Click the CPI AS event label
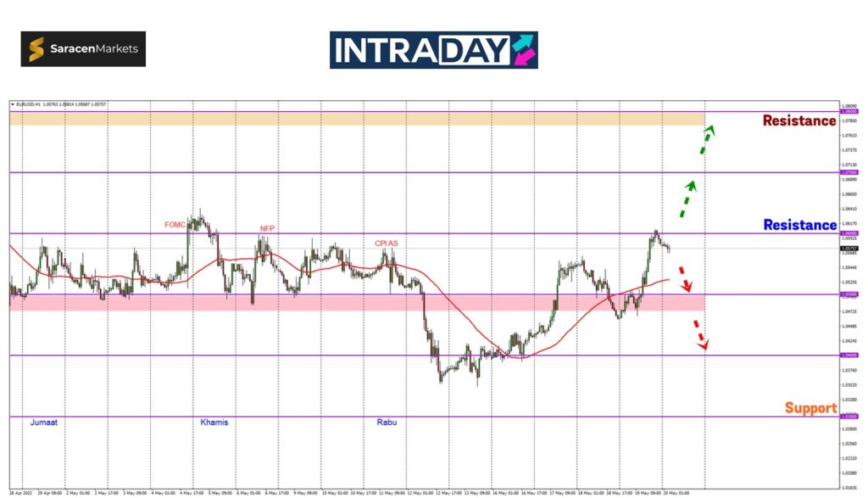Viewport: 868px width, 498px height. tap(387, 243)
